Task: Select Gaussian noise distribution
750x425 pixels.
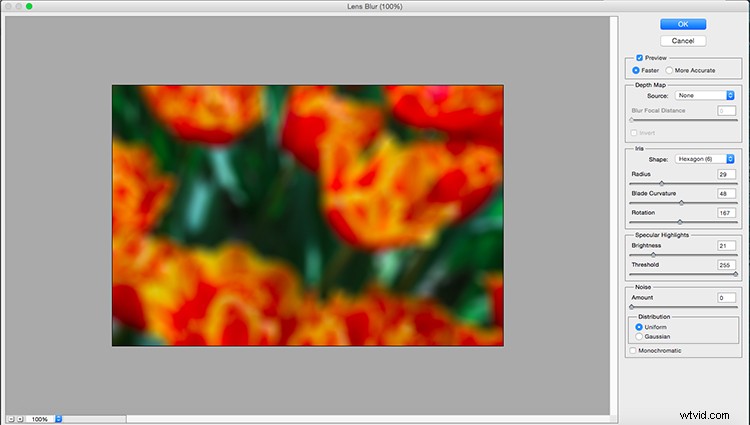Action: pos(639,337)
